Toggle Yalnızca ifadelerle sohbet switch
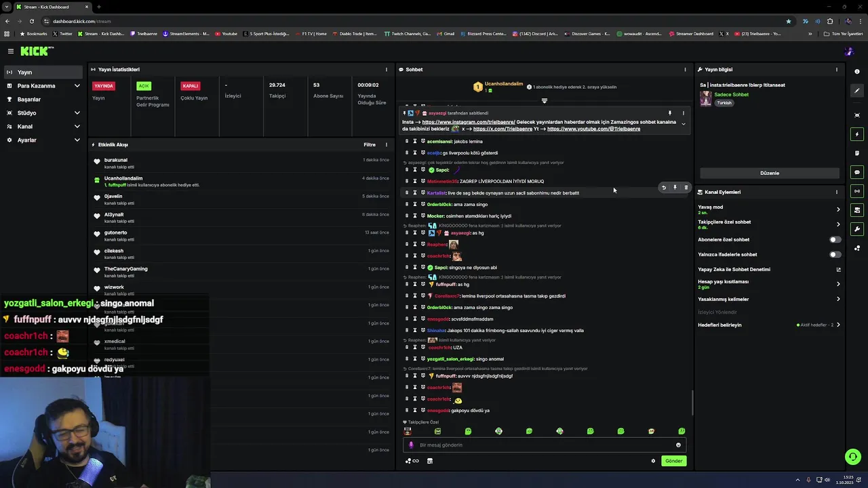868x488 pixels. [835, 254]
